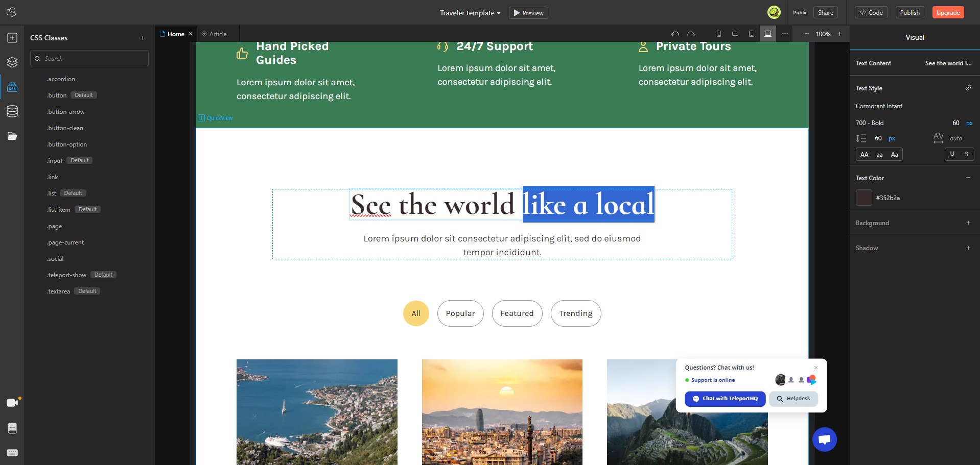Toggle underline text decoration
Viewport: 980px width, 465px height.
point(952,154)
